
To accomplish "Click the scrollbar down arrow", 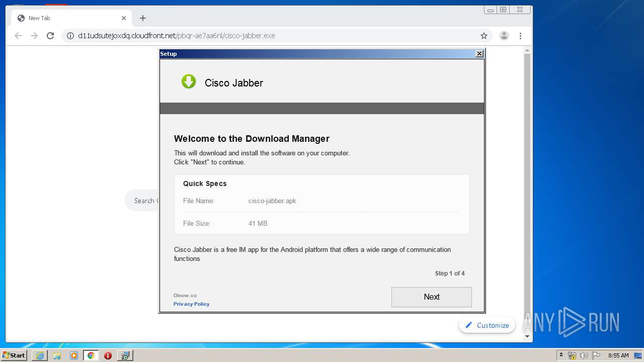I will coord(527,336).
